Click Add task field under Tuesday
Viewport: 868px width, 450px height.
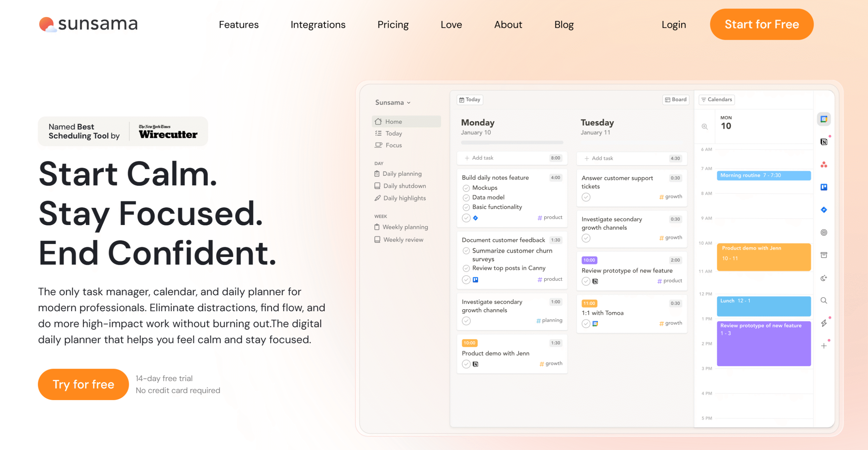[x=632, y=158]
